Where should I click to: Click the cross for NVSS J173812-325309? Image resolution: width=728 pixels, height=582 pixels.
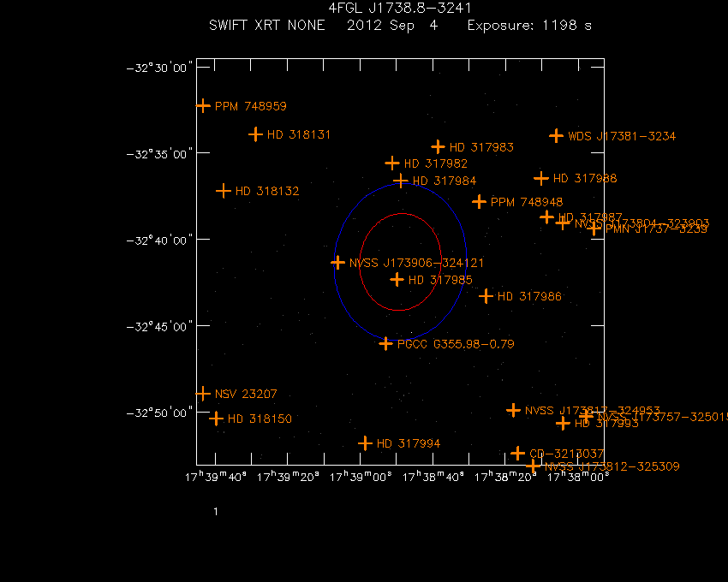pos(533,466)
